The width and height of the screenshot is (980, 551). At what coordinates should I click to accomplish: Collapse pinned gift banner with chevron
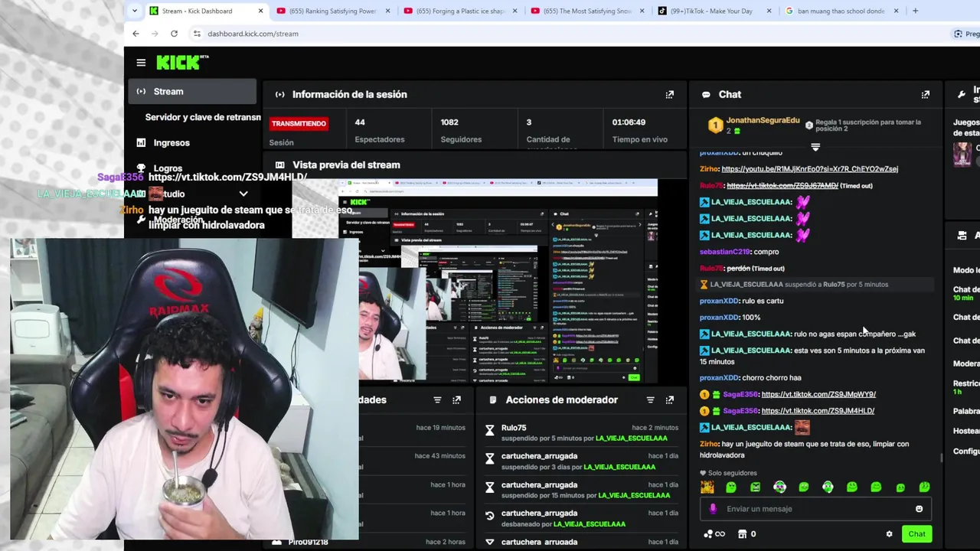point(815,147)
